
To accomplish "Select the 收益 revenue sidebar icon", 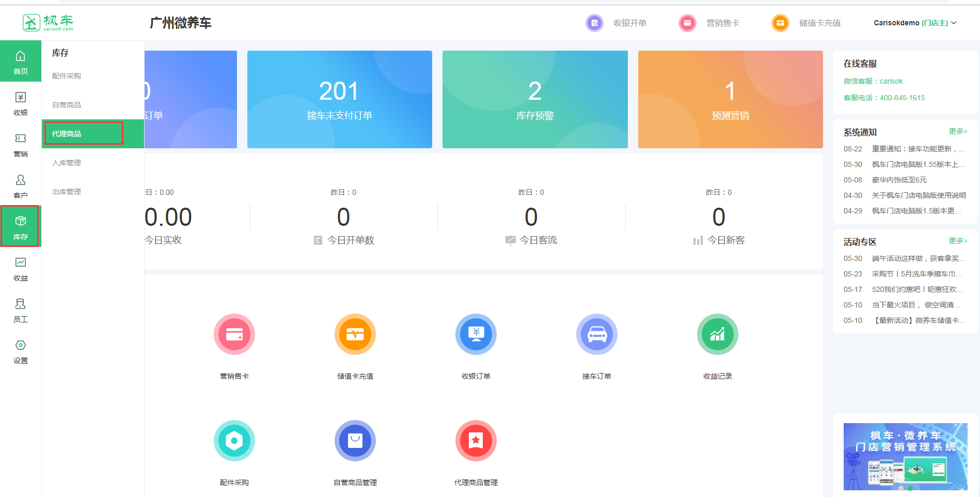I will [x=21, y=269].
